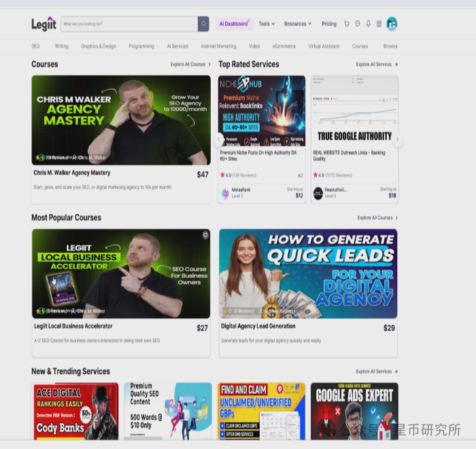Check the notifications bell

pyautogui.click(x=369, y=24)
